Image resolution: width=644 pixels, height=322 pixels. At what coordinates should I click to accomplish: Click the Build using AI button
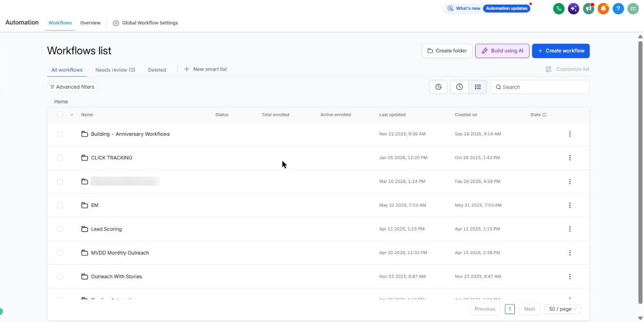[502, 51]
